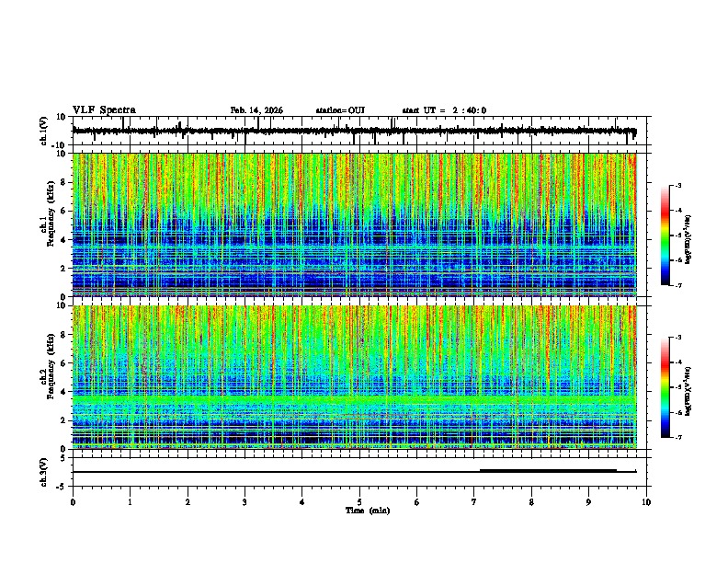Click the "5" tick on ch.3(V) axis

coord(63,458)
